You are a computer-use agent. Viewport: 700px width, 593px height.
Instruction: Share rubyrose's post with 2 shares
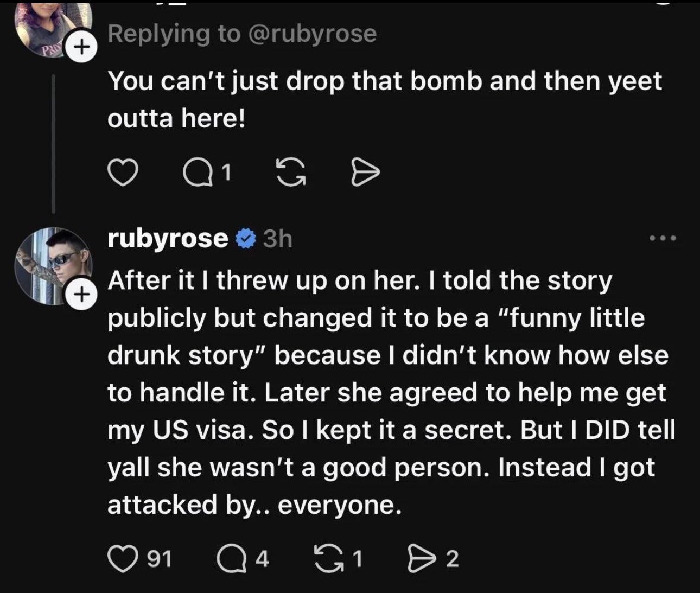(417, 558)
